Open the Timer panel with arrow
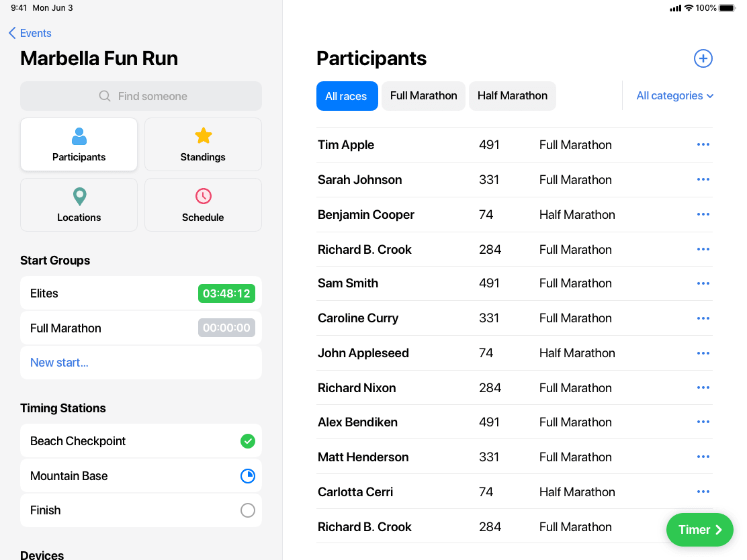The height and width of the screenshot is (560, 747). point(699,530)
